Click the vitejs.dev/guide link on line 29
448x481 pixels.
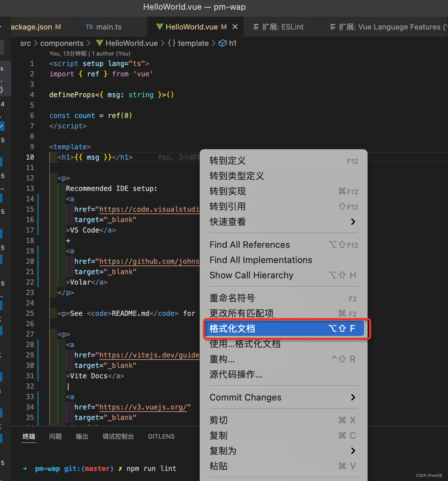(x=149, y=355)
